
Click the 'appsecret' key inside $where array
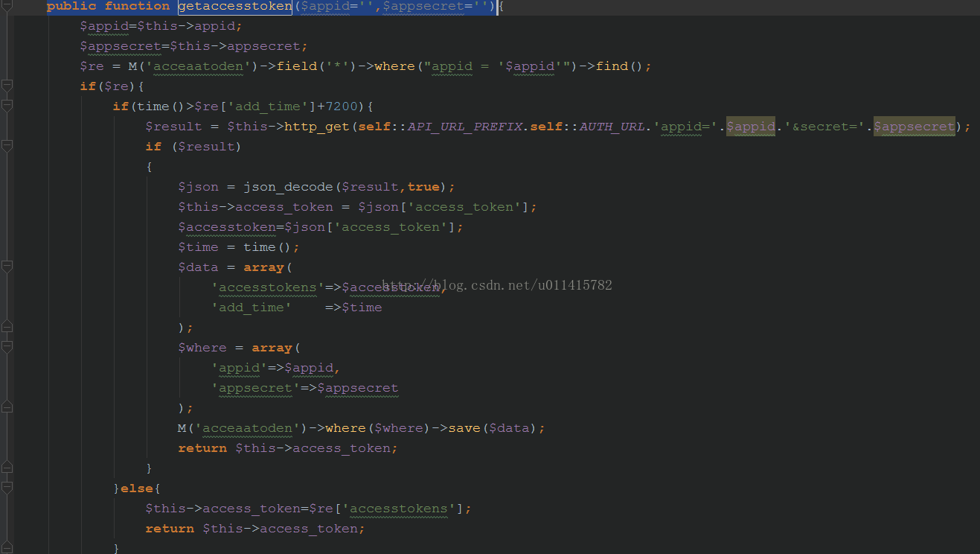click(x=255, y=388)
